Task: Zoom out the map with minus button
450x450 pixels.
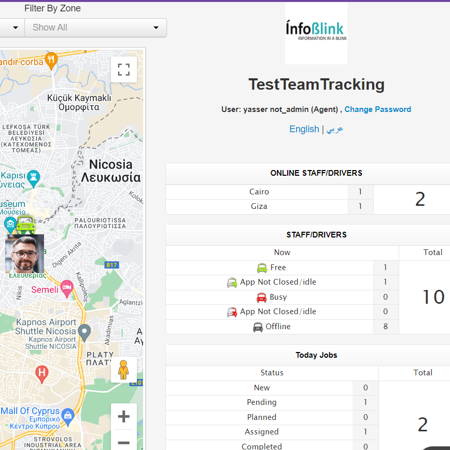Action: (124, 442)
